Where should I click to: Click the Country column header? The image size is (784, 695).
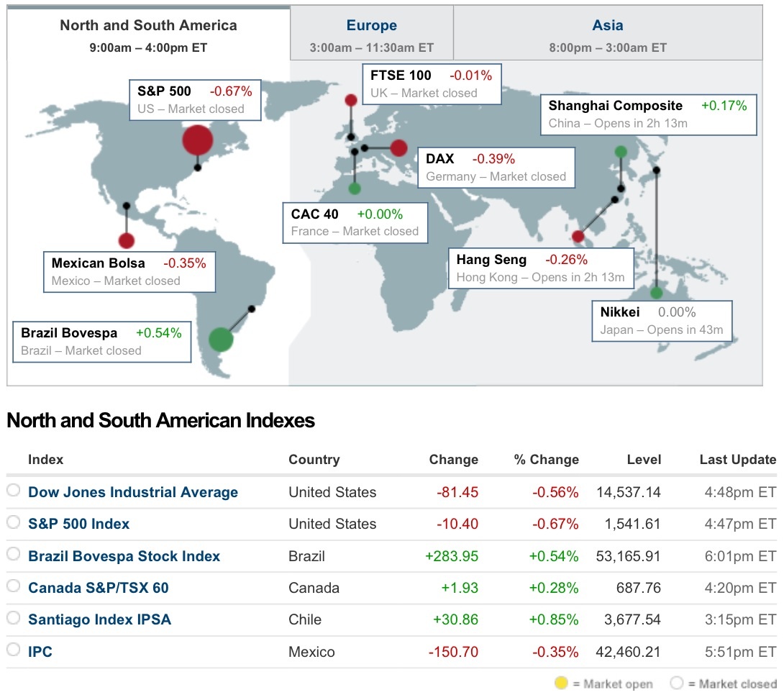click(x=314, y=460)
